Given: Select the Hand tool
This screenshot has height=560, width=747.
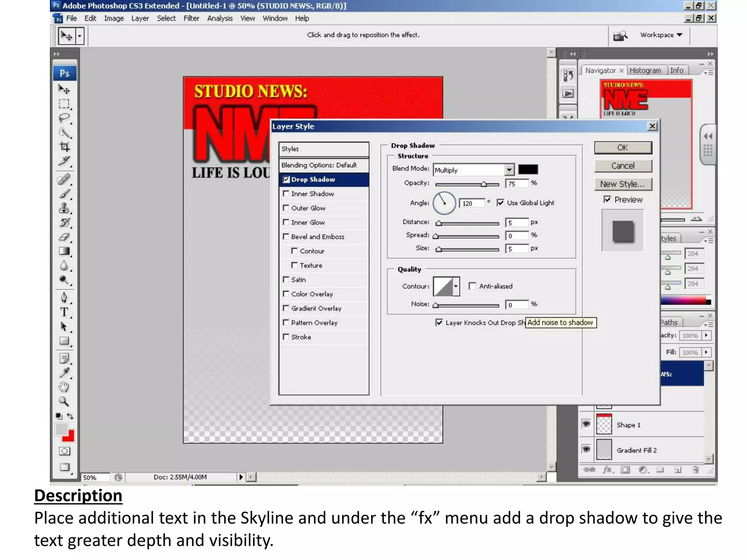Looking at the screenshot, I should point(64,387).
